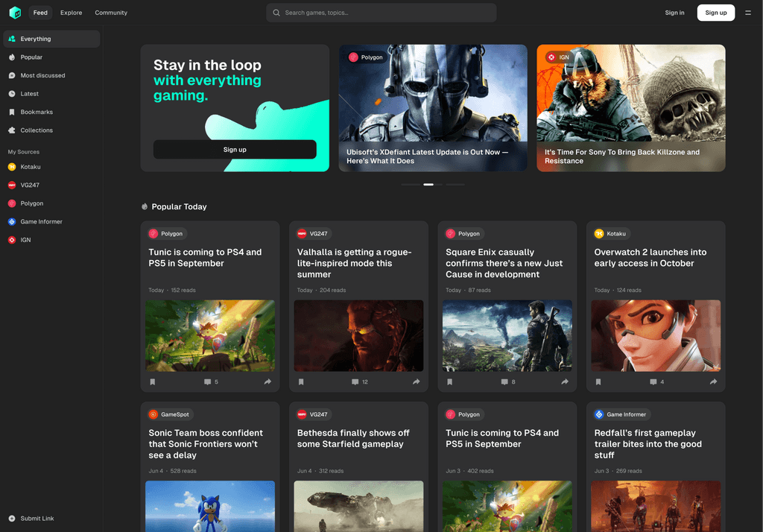Click the white Sign up button in header
The image size is (763, 532).
tap(716, 13)
